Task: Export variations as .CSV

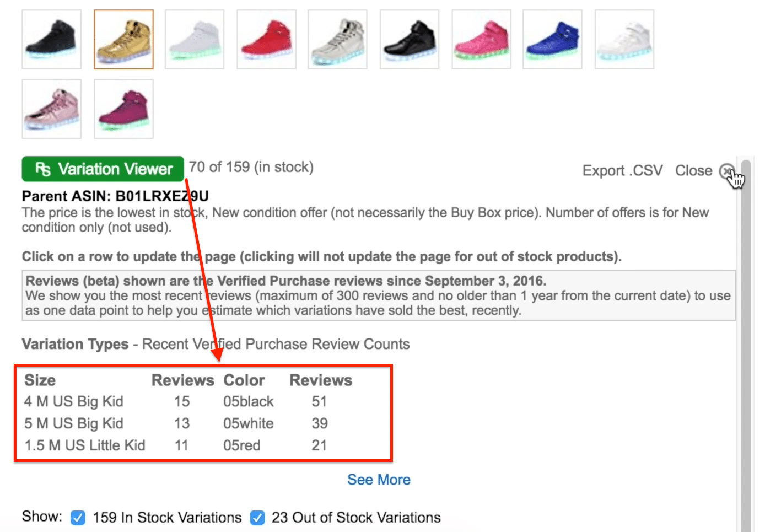Action: pyautogui.click(x=622, y=171)
